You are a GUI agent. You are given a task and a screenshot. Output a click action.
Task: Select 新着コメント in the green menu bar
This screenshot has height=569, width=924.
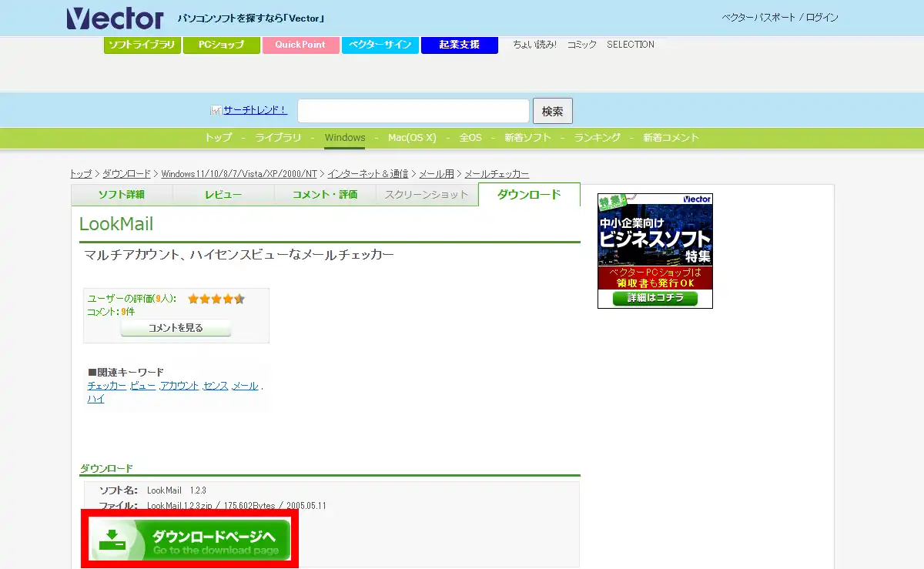tap(671, 138)
